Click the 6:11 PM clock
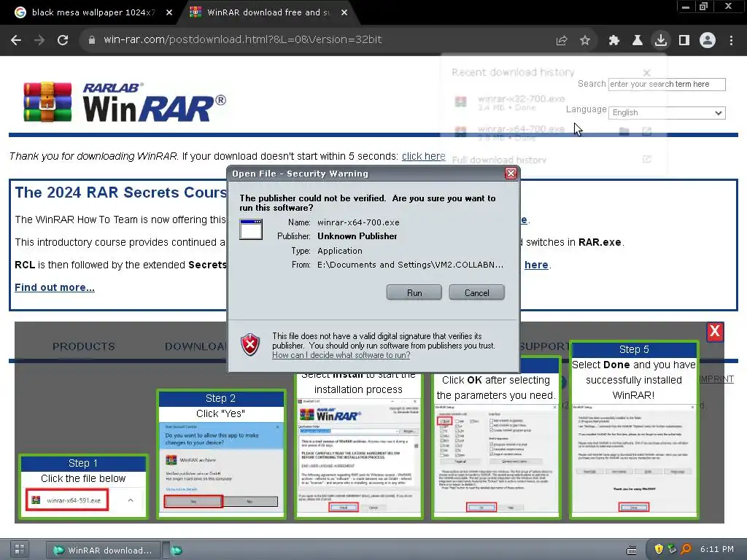747x560 pixels. (x=717, y=549)
